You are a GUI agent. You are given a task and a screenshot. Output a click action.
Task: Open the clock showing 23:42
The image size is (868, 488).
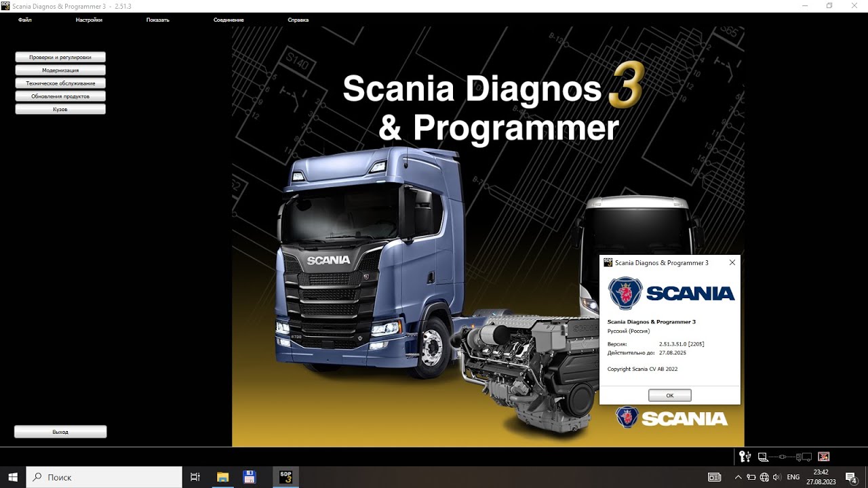point(821,477)
